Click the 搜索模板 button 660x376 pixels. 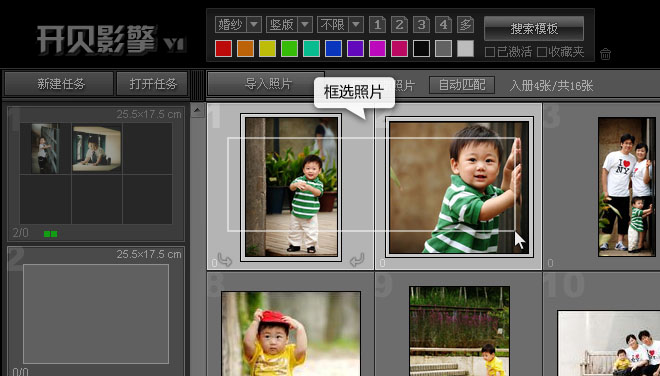pyautogui.click(x=534, y=29)
